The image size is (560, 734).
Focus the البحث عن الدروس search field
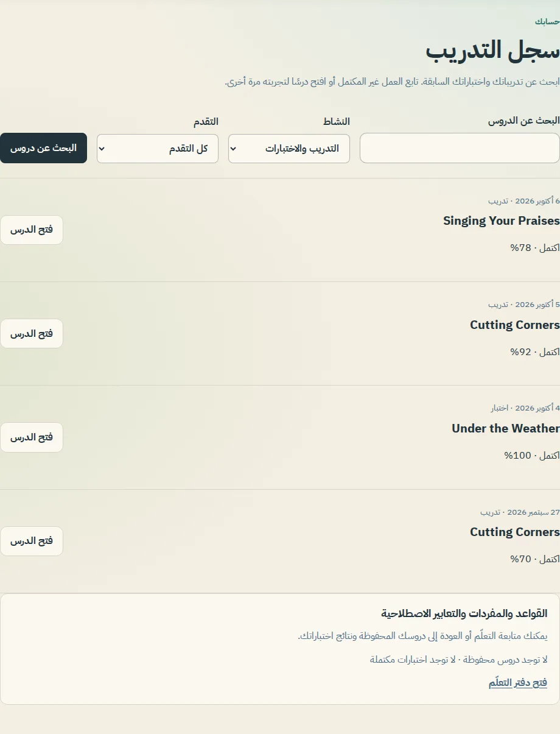point(460,149)
